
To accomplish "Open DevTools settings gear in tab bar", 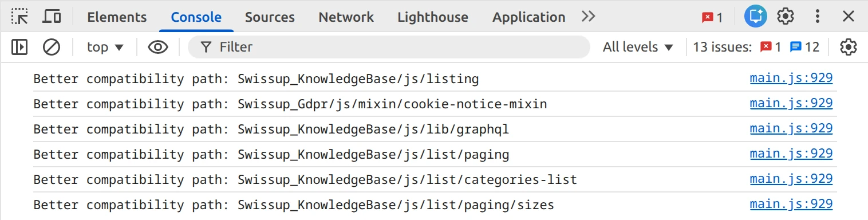I will click(x=786, y=17).
